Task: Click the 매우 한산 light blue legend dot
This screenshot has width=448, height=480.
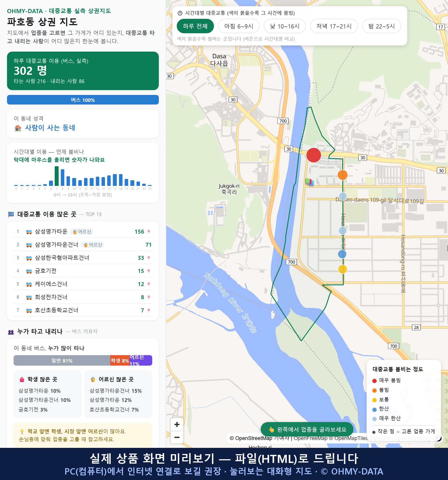Action: click(x=374, y=419)
